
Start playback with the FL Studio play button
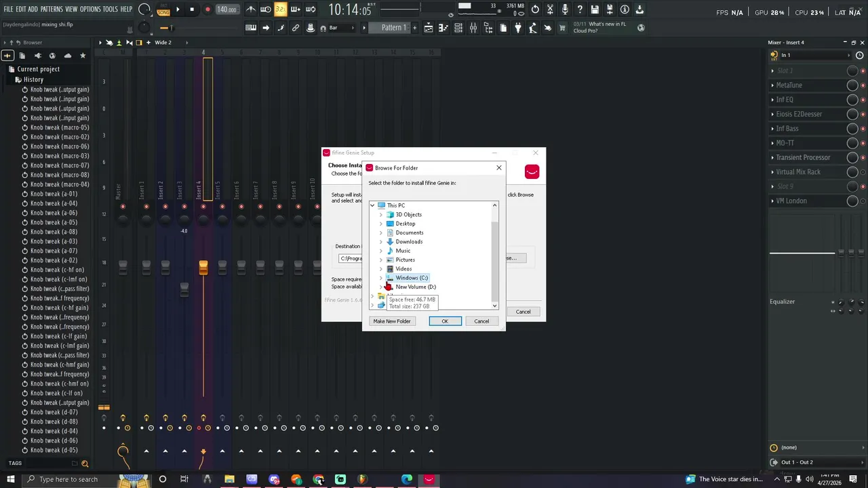(x=178, y=9)
